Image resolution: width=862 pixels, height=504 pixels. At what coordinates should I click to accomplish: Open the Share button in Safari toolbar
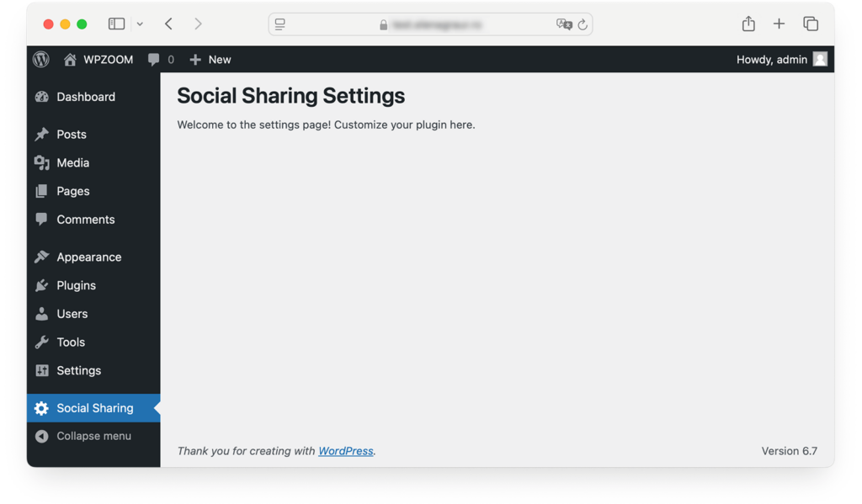point(748,24)
